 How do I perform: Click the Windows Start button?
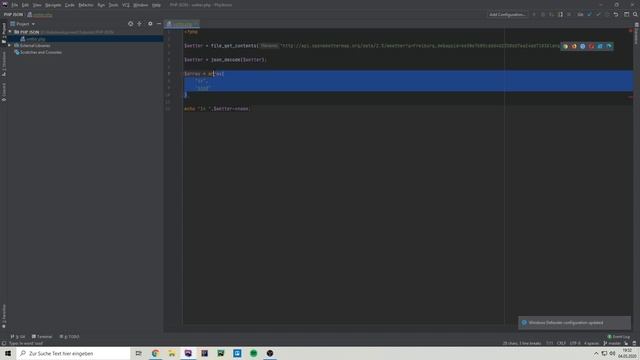coord(8,353)
